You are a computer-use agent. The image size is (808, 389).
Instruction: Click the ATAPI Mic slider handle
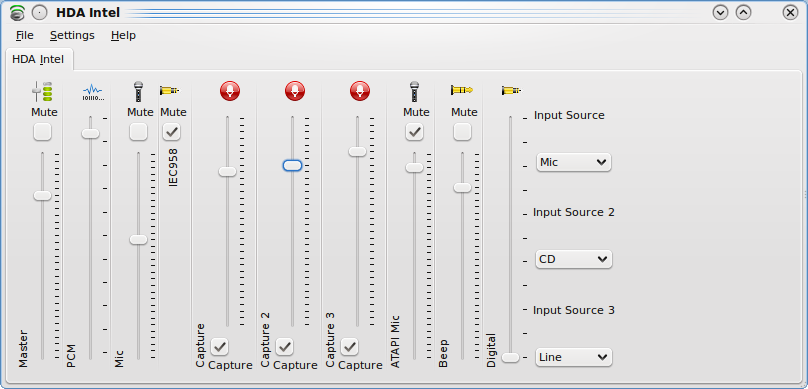pyautogui.click(x=414, y=167)
